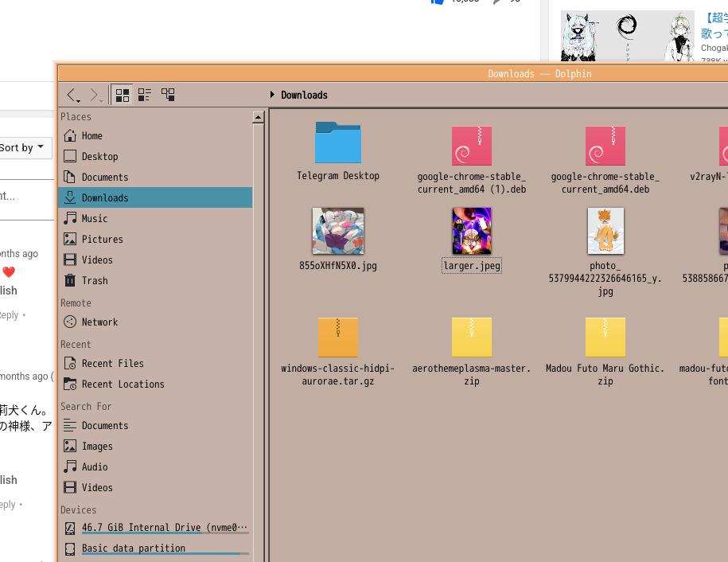Select Downloads in Places panel
728x562 pixels.
(155, 198)
